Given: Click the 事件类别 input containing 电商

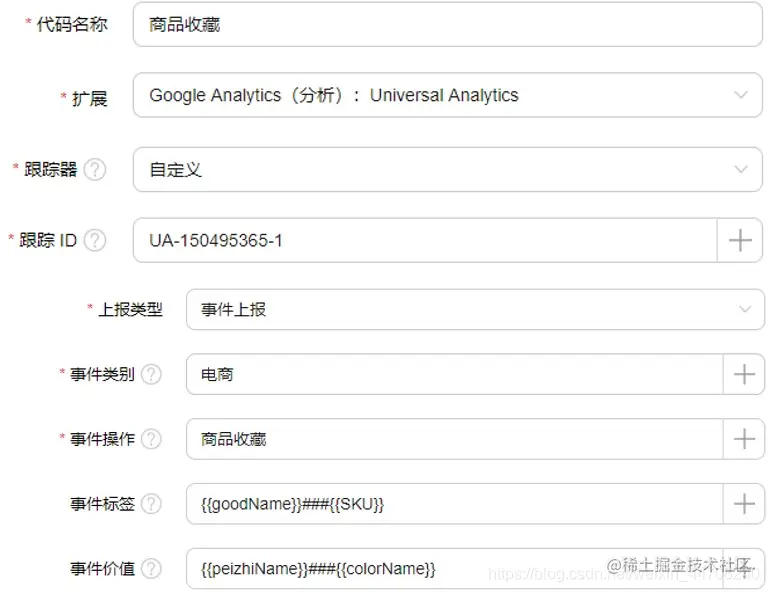Looking at the screenshot, I should [455, 374].
